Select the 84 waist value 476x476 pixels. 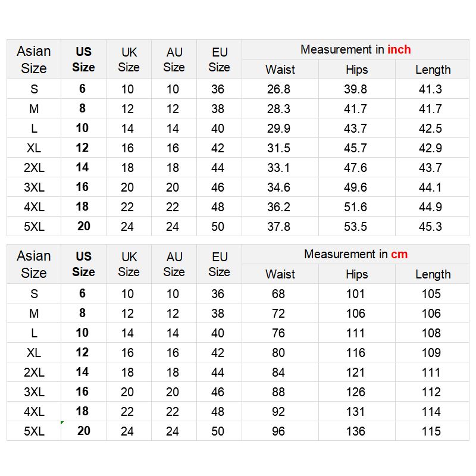(x=278, y=372)
